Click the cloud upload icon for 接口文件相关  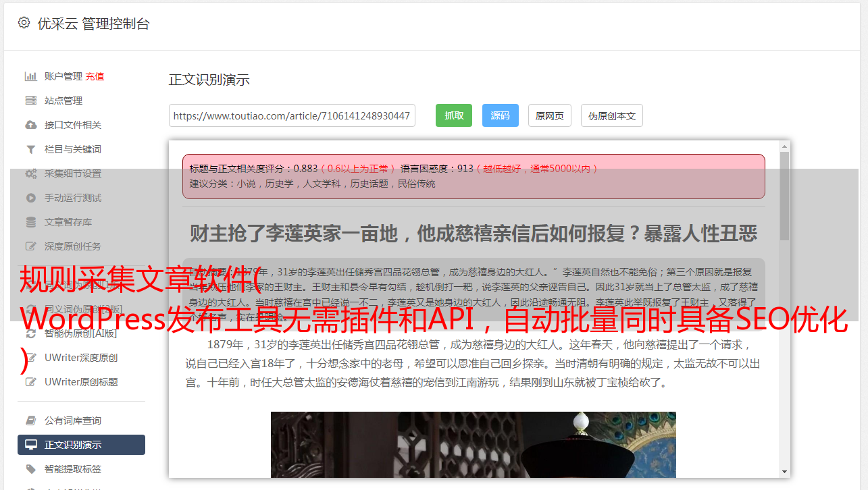(x=31, y=125)
